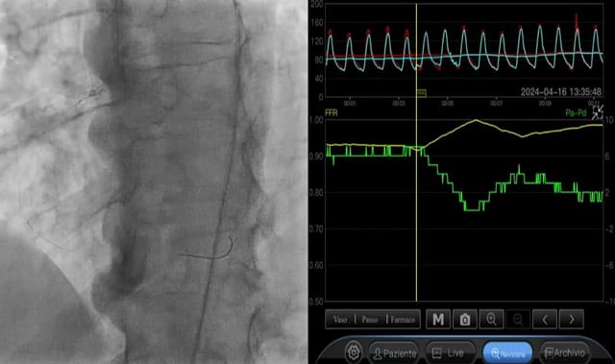Image resolution: width=615 pixels, height=364 pixels.
Task: Capture a snapshot with the camera icon
Action: coord(465,319)
